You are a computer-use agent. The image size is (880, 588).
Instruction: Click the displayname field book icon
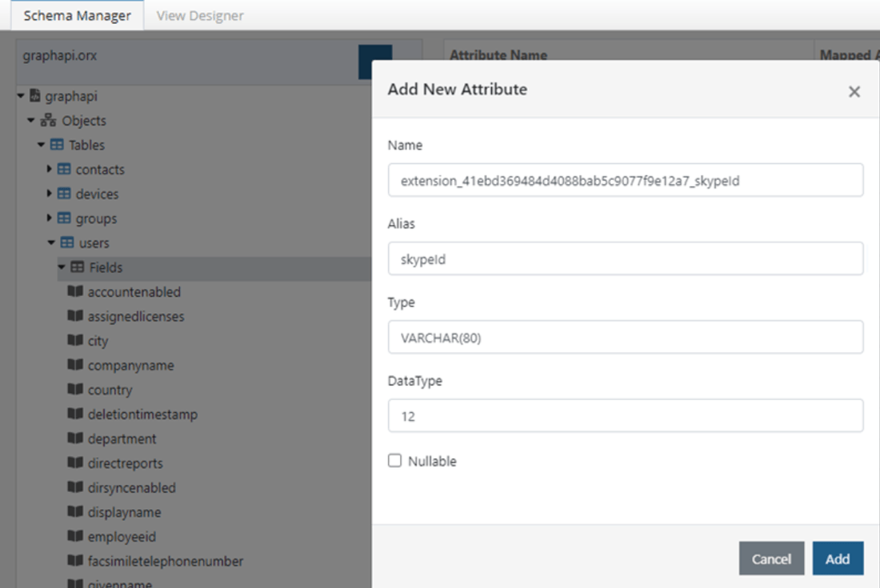pos(75,511)
